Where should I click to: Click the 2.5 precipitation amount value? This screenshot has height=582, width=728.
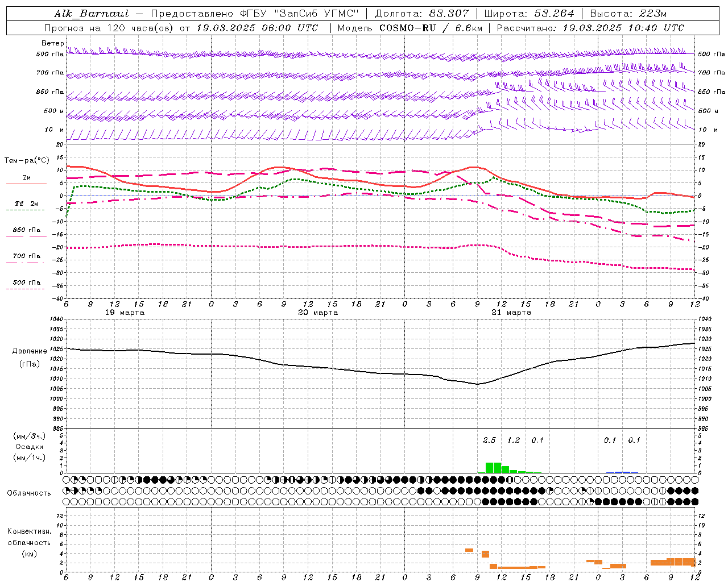coord(489,440)
